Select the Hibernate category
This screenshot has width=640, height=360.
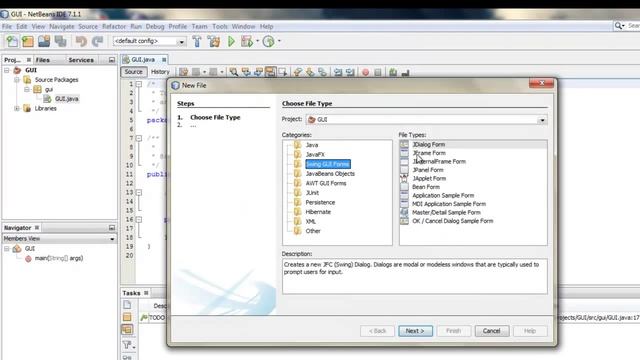[x=318, y=212]
